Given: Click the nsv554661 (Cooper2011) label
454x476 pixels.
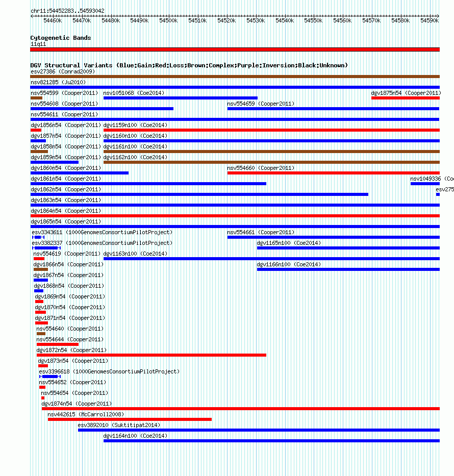Looking at the screenshot, I should 261,232.
